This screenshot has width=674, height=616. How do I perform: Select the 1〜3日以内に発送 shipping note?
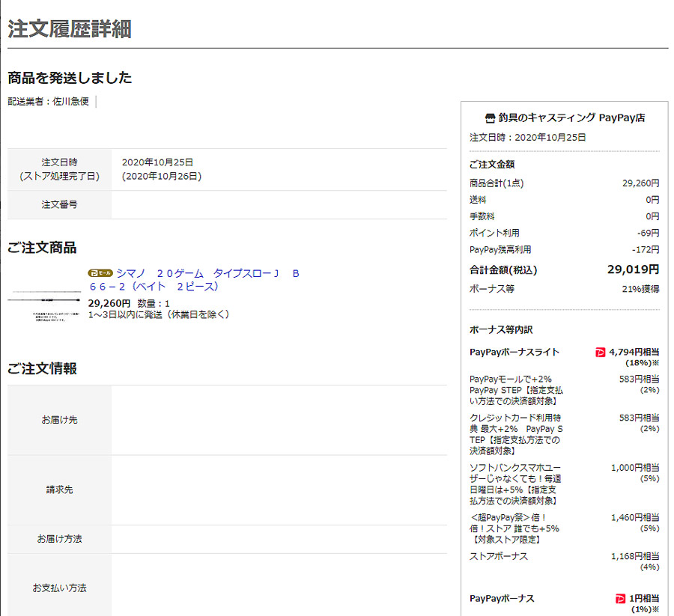click(159, 314)
